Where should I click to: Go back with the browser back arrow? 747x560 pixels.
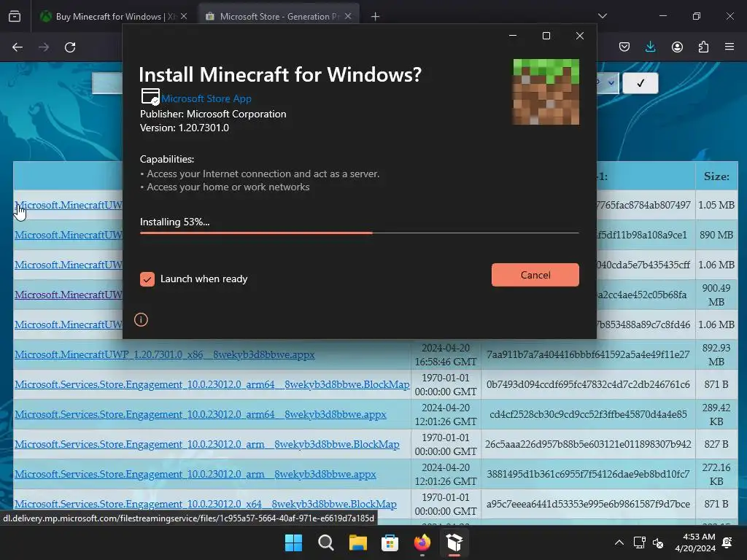[x=18, y=47]
